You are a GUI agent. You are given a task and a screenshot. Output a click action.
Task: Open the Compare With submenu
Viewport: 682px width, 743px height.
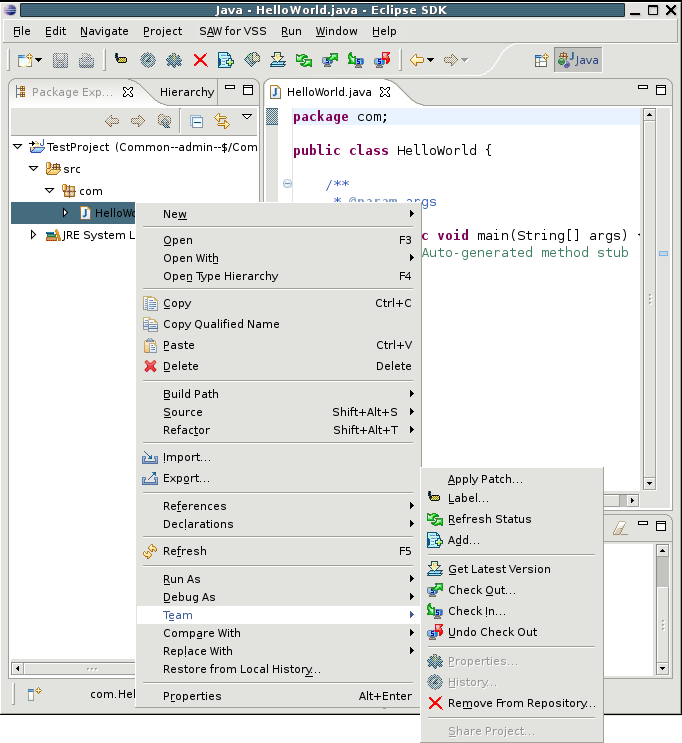278,634
